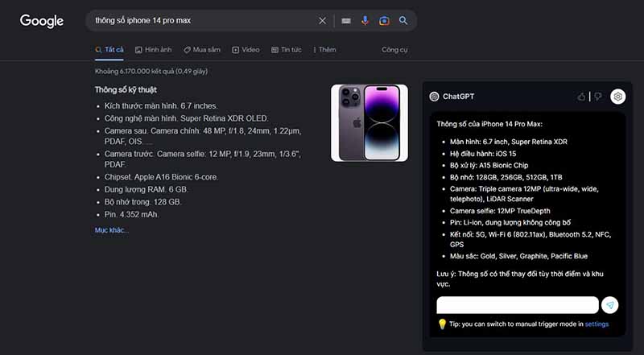Open settings link in the tip text
The image size is (644, 355).
597,324
